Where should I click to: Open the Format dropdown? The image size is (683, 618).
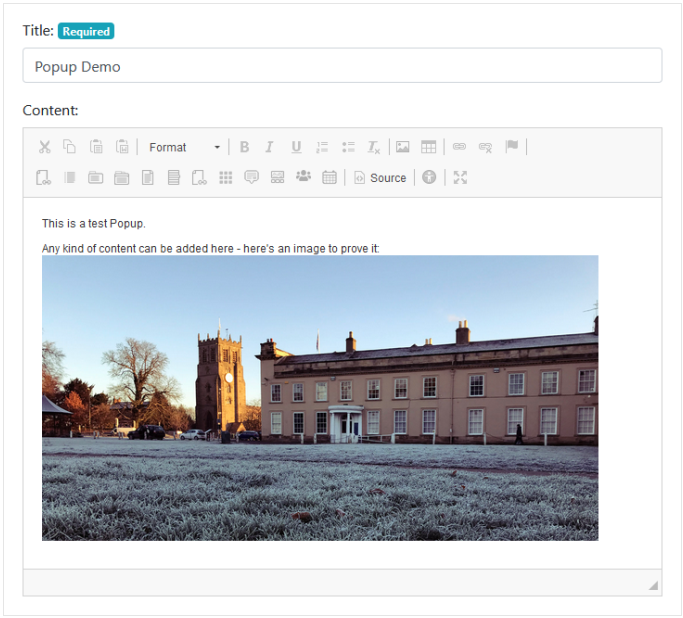pyautogui.click(x=184, y=147)
